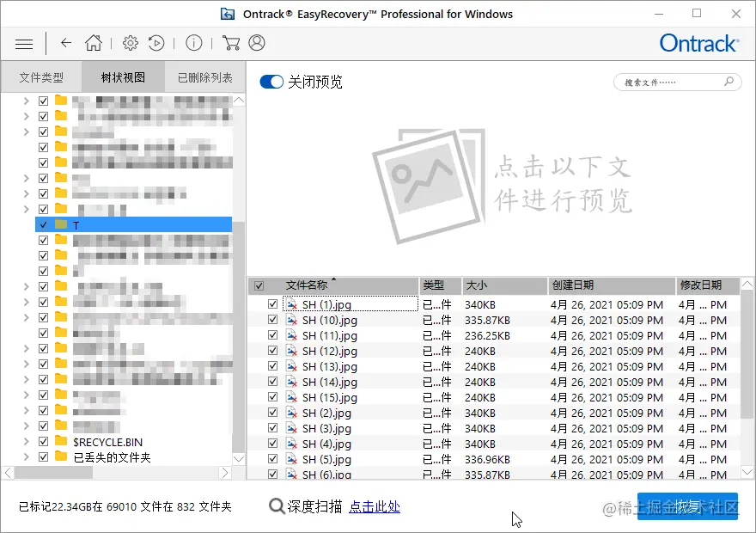
Task: Click the tree horizontal scrollbar thumb
Action: [x=53, y=473]
